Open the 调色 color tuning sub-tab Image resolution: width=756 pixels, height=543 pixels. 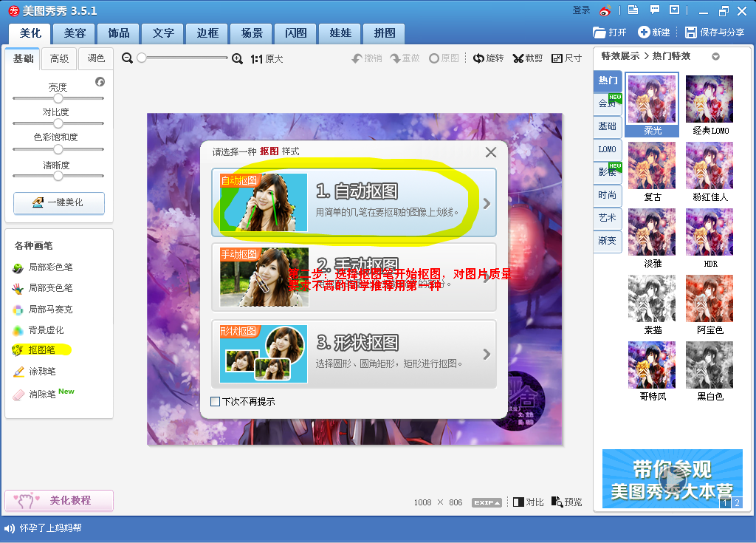point(96,58)
